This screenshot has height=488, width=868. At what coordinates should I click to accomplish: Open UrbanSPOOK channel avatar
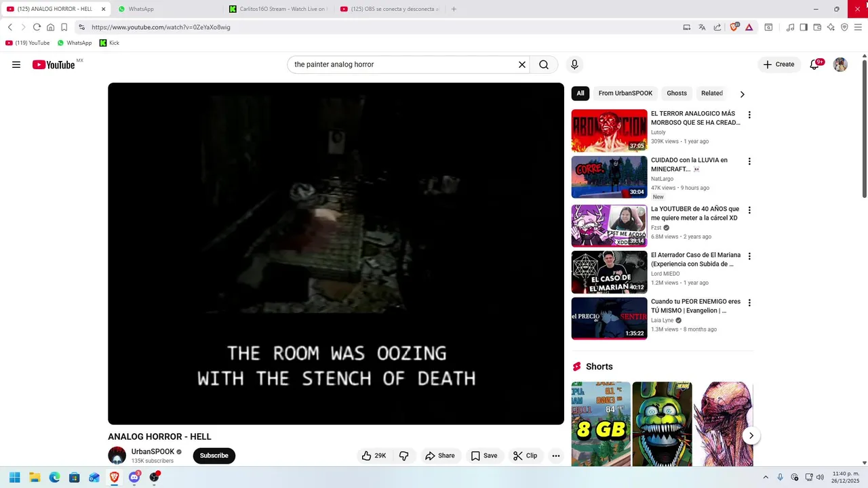(117, 455)
